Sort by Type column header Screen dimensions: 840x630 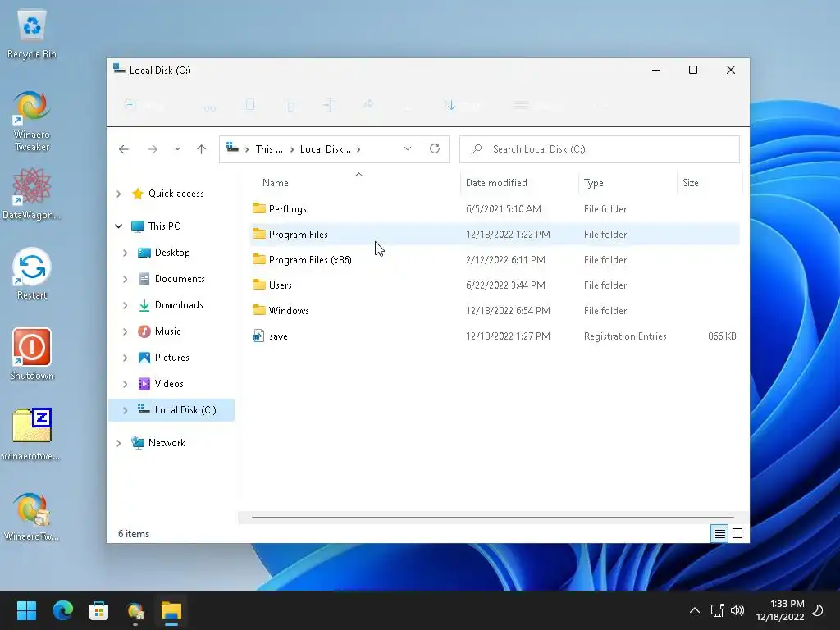[594, 183]
